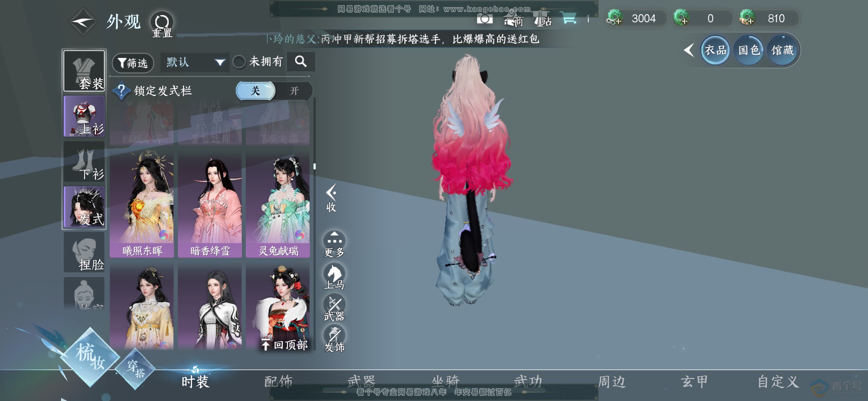Screen dimensions: 868x401
Task: Reset appearance with the 重置 icon
Action: 162,25
